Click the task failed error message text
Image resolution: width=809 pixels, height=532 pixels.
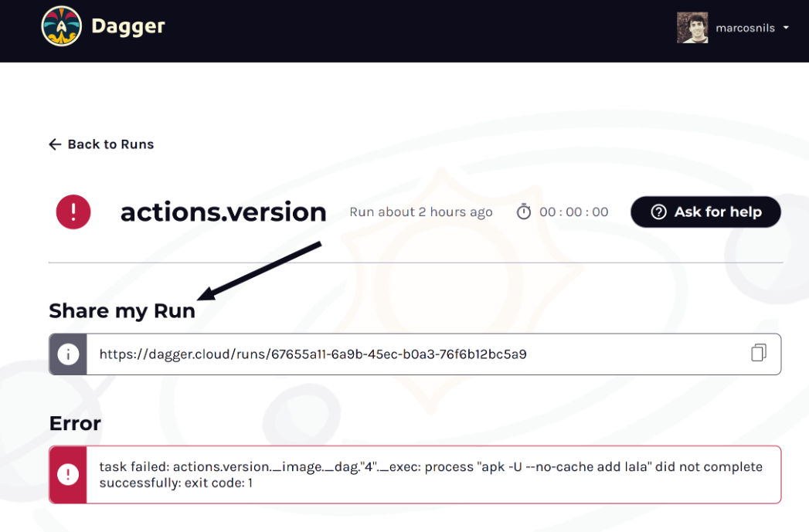point(431,474)
